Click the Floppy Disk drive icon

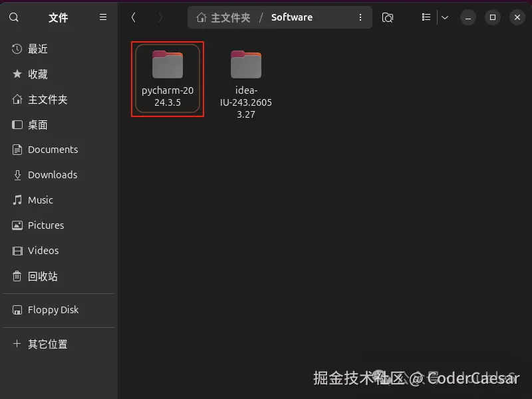[17, 310]
